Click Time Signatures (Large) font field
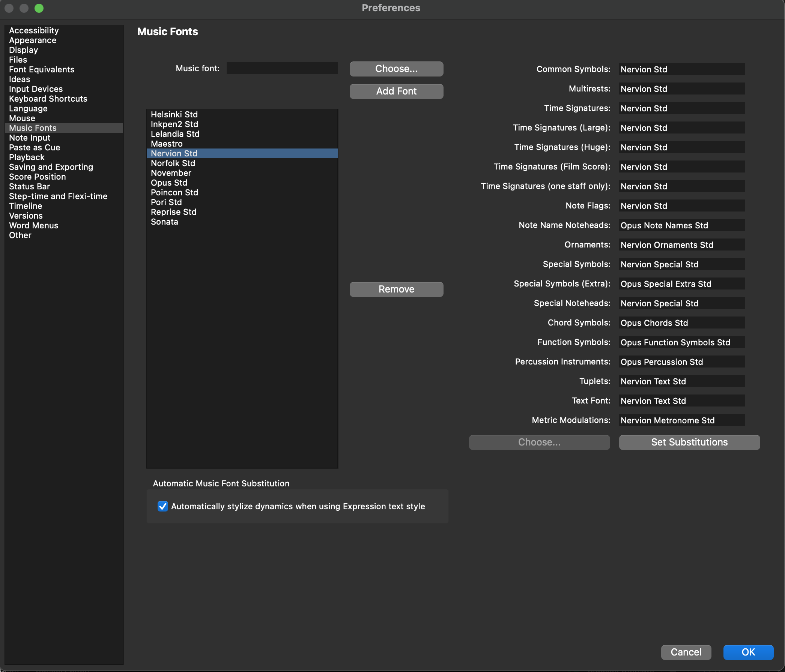This screenshot has height=672, width=785. tap(682, 128)
